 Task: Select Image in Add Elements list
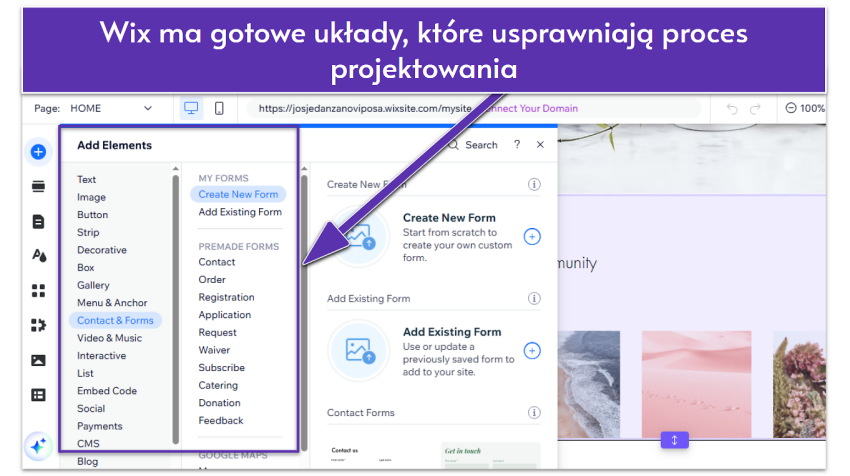91,197
